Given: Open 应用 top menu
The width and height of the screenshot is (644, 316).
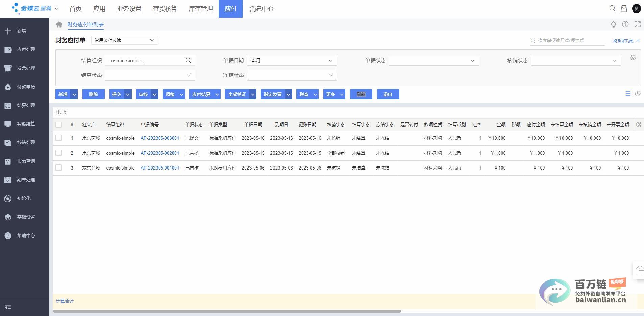Looking at the screenshot, I should point(99,9).
